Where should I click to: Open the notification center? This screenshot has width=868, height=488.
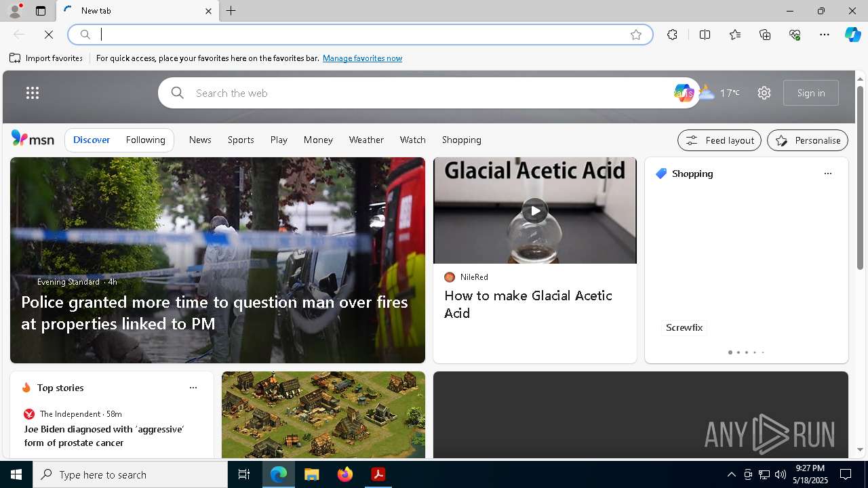[x=846, y=474]
